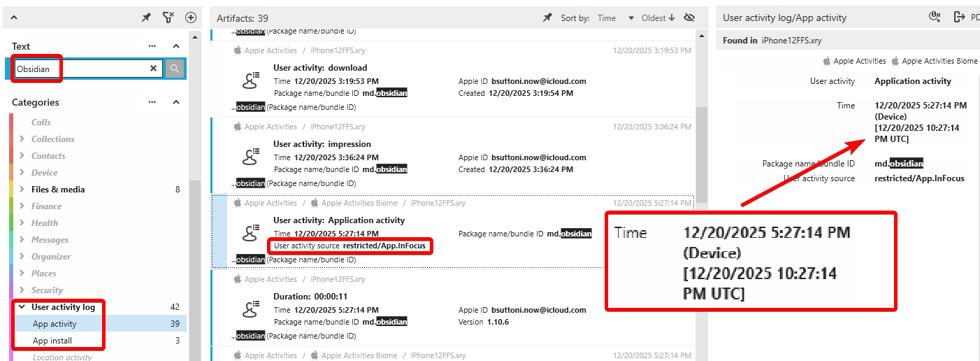The width and height of the screenshot is (980, 361).
Task: Open the Sort by Time dropdown
Action: (615, 18)
